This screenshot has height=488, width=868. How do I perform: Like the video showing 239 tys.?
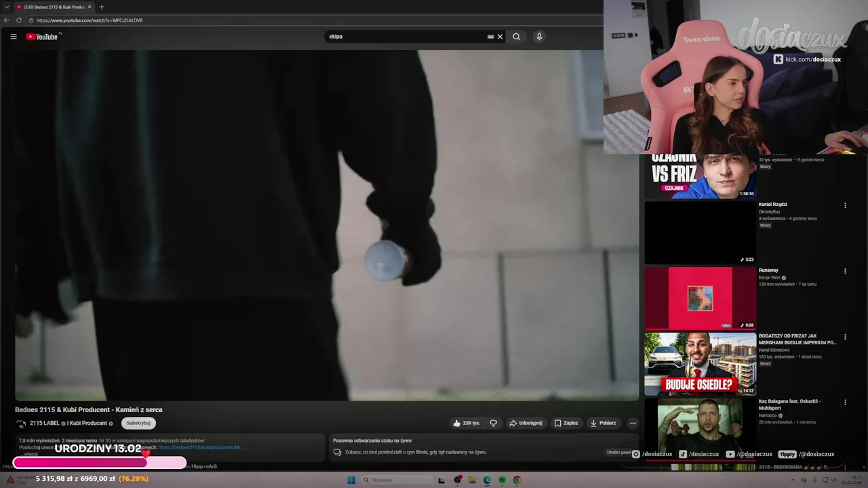pos(466,423)
